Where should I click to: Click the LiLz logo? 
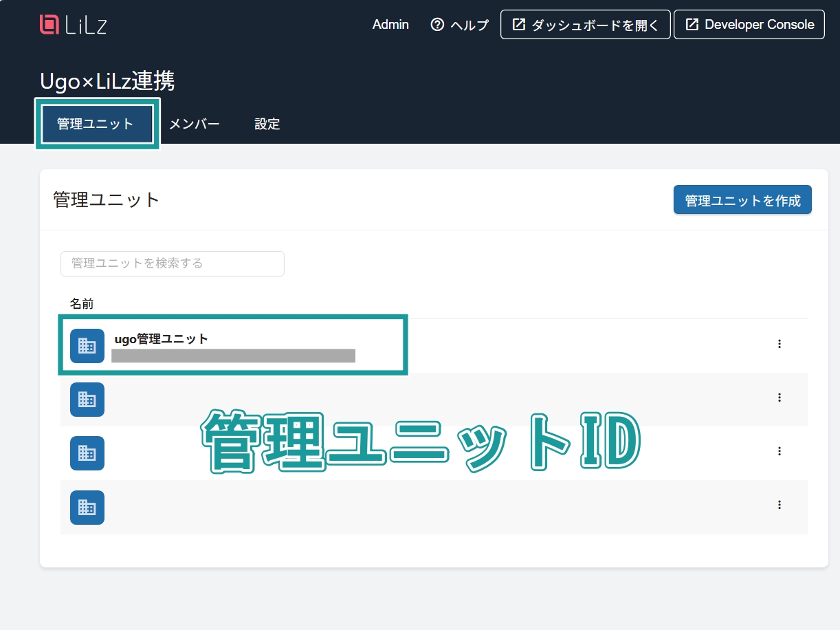tap(73, 25)
